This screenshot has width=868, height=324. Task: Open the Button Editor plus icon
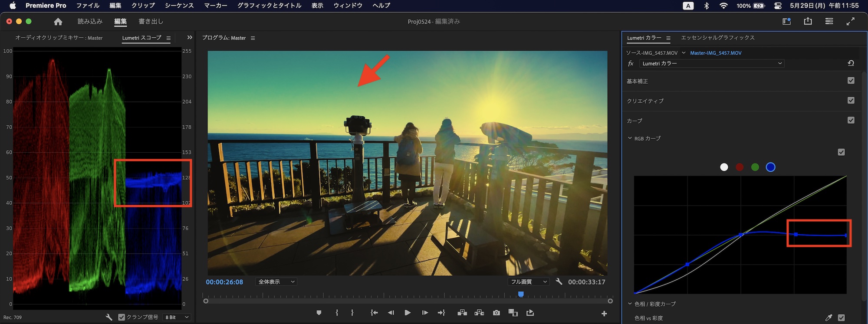point(604,314)
